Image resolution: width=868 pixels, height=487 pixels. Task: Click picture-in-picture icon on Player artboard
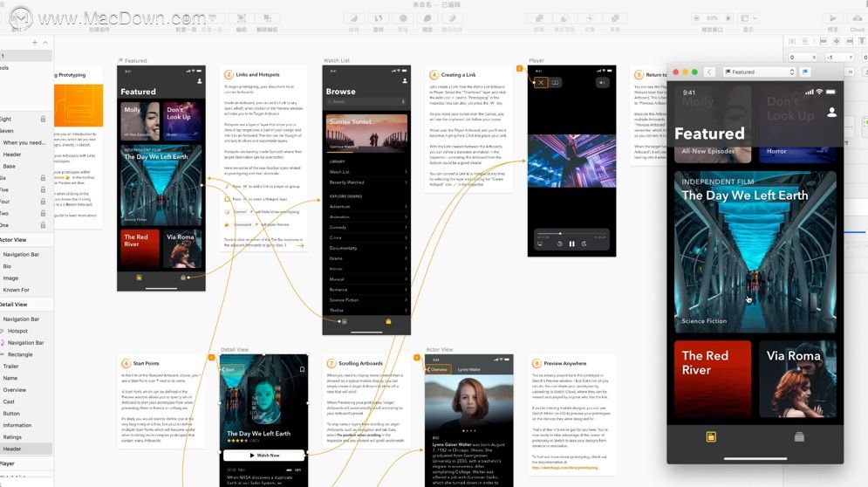coord(555,83)
